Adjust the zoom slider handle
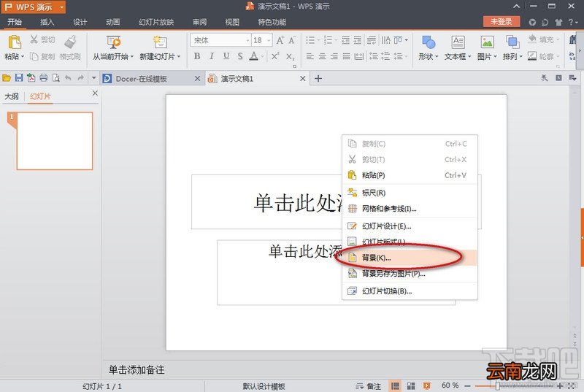Viewport: 584px width, 392px height. (x=497, y=386)
